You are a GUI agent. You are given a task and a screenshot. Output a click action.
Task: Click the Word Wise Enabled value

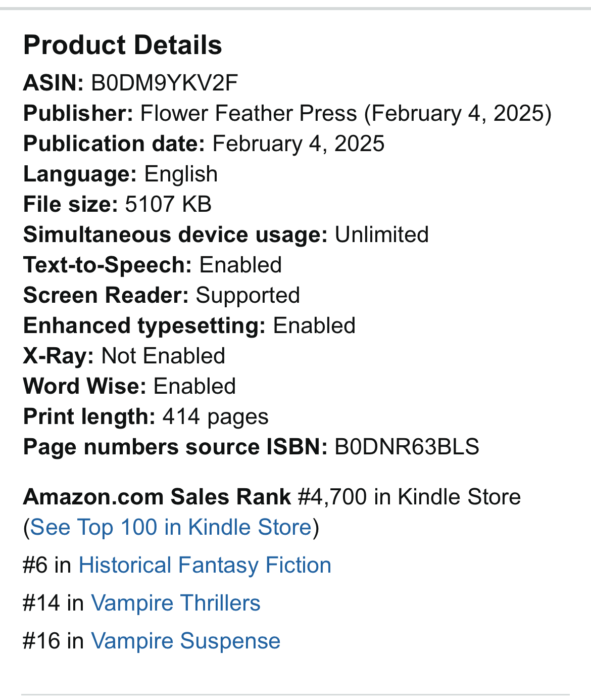[194, 386]
